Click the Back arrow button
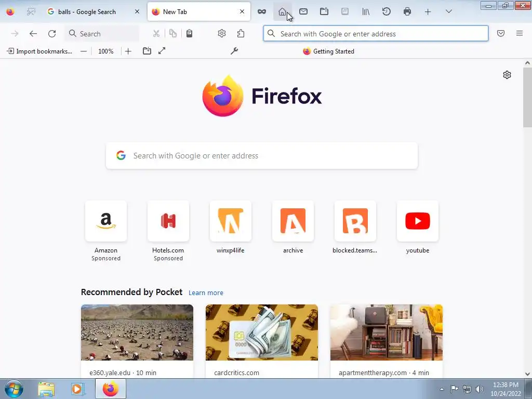Screen dimensions: 532x399 (x=33, y=34)
